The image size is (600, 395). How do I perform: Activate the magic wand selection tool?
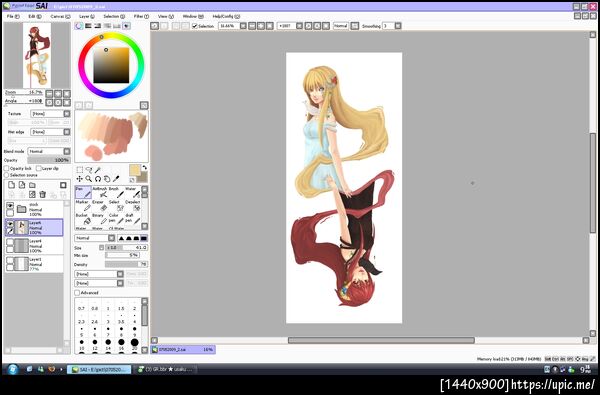98,170
